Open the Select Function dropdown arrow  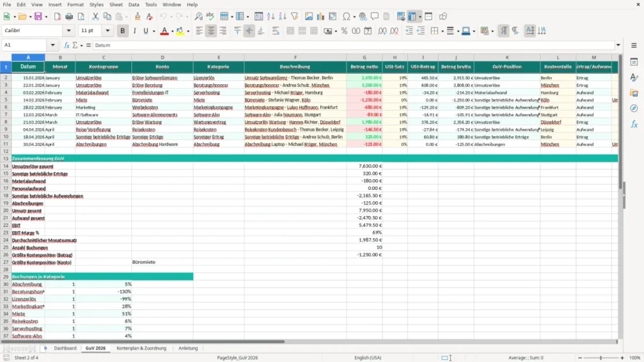click(x=81, y=45)
